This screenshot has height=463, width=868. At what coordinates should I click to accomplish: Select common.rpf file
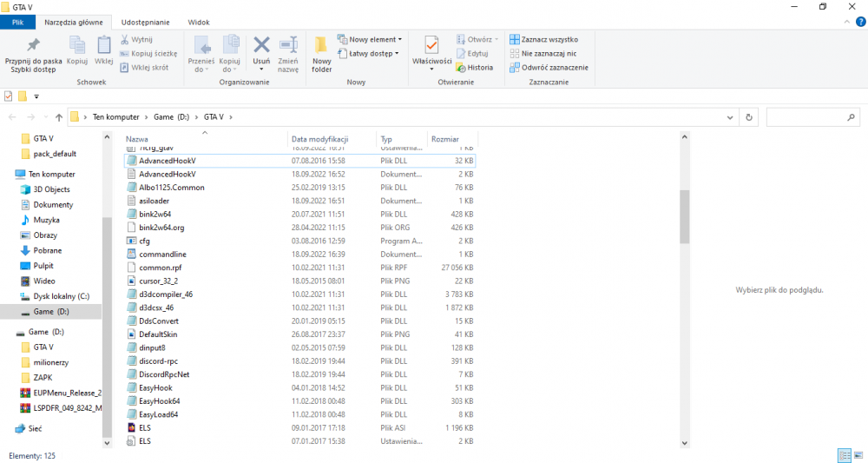point(299,268)
